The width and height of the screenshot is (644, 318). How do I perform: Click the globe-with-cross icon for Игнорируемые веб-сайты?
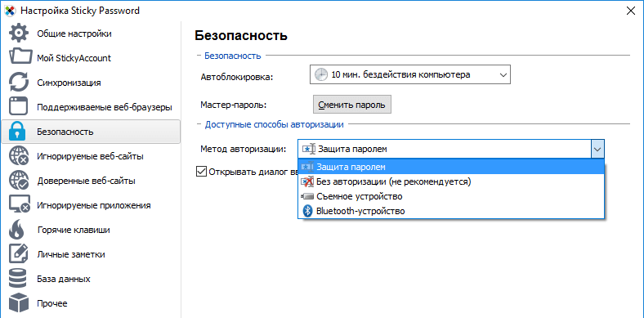19,156
